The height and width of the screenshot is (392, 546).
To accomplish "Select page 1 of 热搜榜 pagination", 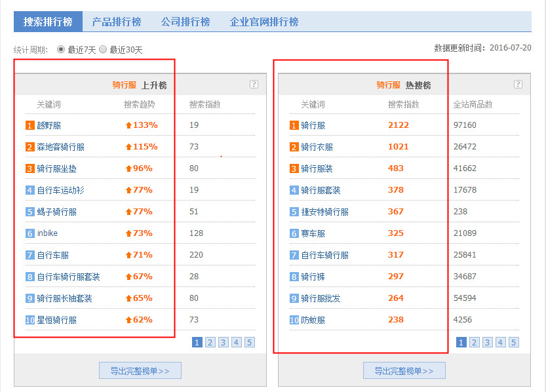I will click(461, 342).
